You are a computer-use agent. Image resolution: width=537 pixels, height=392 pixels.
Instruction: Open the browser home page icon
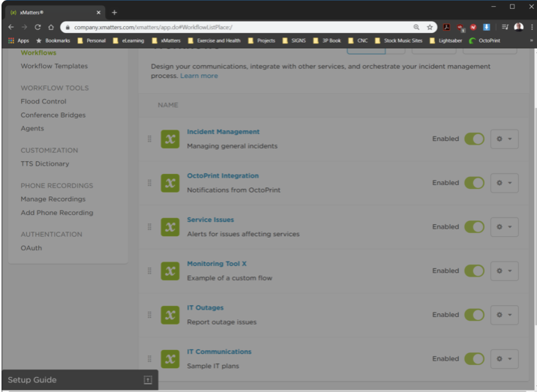point(51,27)
